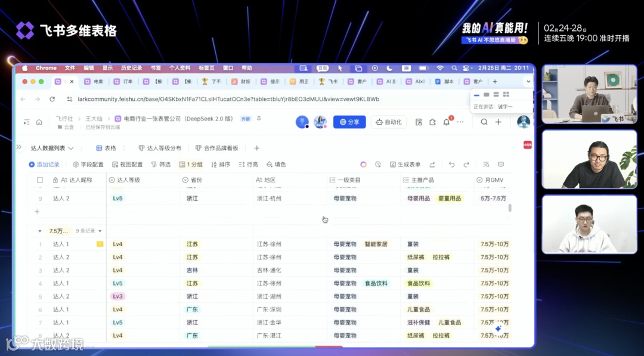Viewport: 644px width, 356px height.
Task: Click the vertical scrollbar of the table
Action: coord(510,208)
